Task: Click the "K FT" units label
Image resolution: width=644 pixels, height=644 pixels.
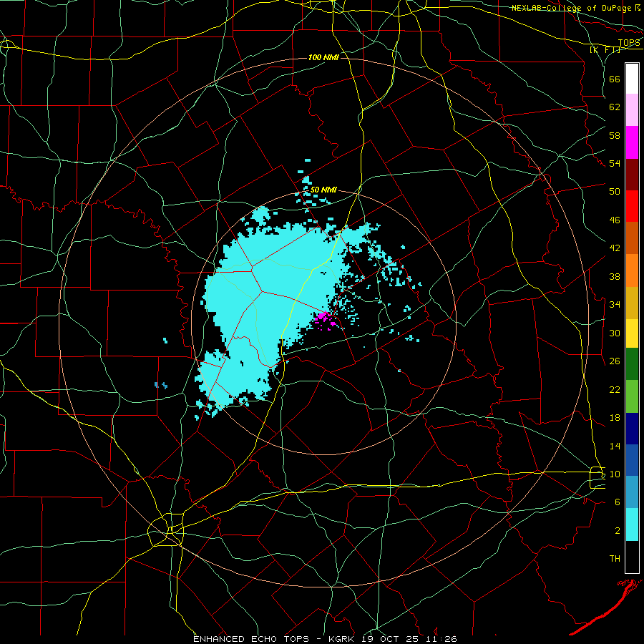Action: [x=605, y=49]
